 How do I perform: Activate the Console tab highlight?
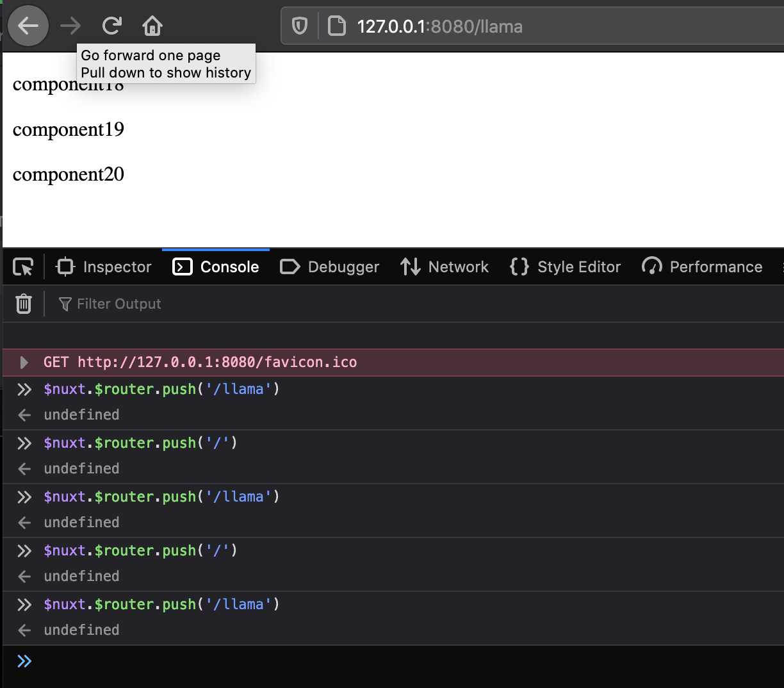click(x=215, y=266)
